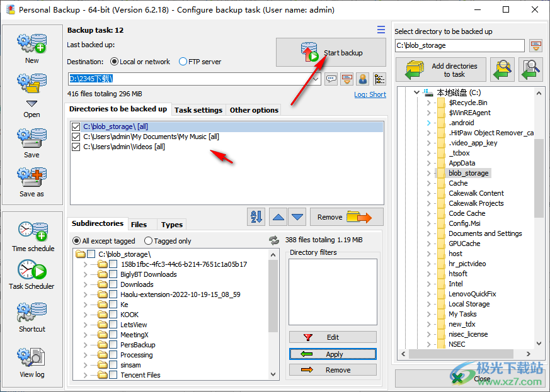Open the Task settings tab
550x392 pixels.
[198, 110]
